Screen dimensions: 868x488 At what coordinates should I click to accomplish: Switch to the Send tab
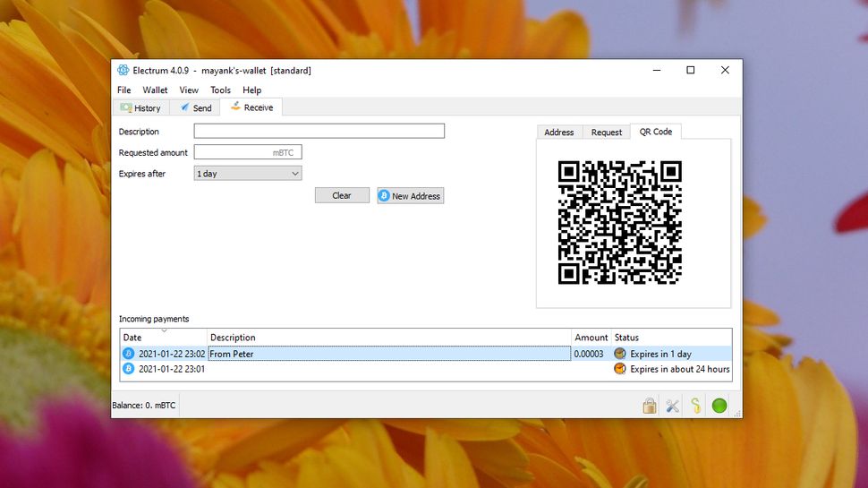pos(195,108)
